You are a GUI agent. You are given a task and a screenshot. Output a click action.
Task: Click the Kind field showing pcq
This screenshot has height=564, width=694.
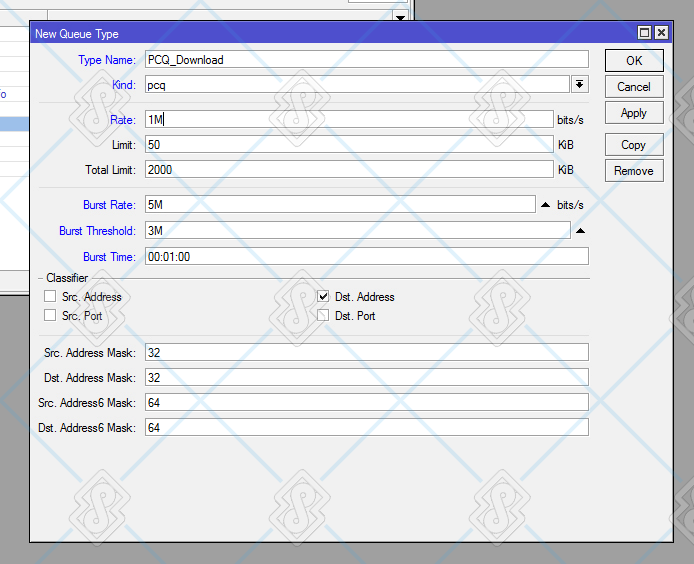point(357,84)
